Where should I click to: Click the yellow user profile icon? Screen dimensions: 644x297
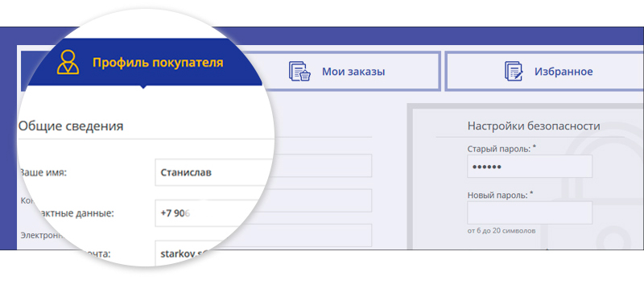[x=68, y=63]
